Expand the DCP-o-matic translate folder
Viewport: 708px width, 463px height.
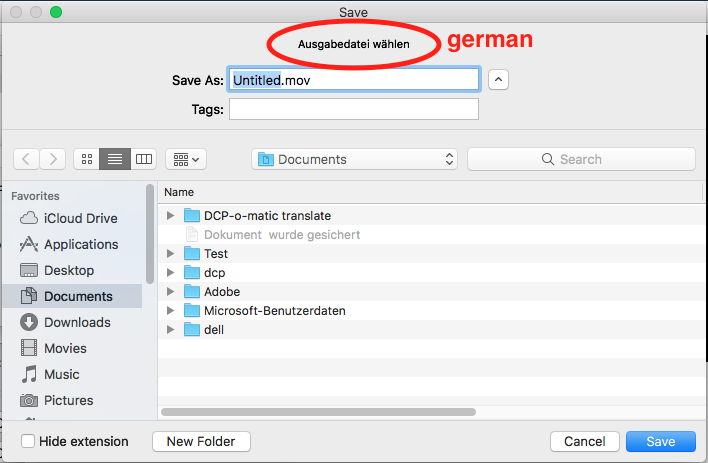[170, 215]
